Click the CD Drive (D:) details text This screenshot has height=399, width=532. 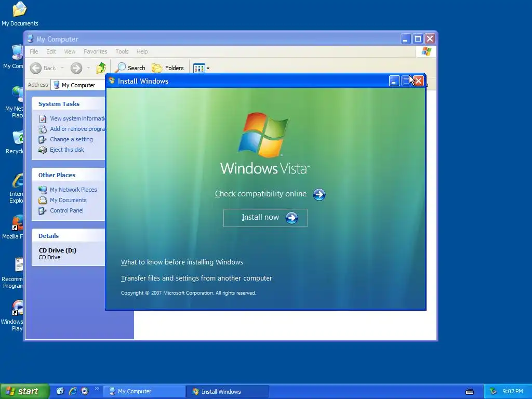tap(57, 250)
